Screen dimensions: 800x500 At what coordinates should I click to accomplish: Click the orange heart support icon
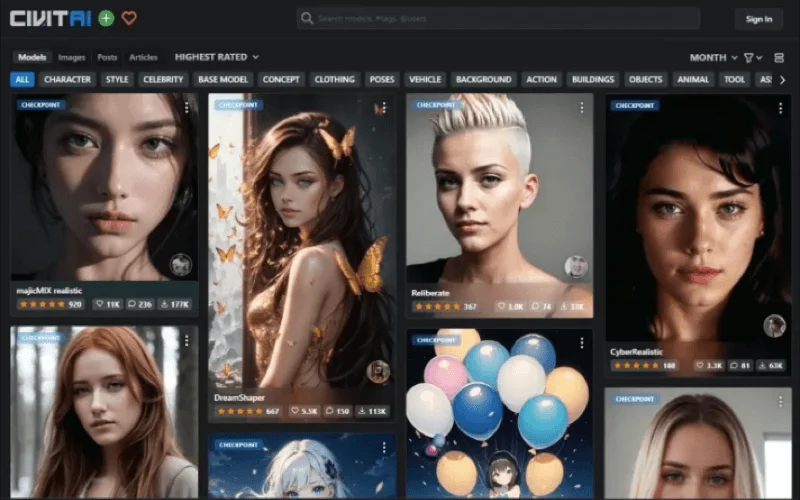click(129, 18)
